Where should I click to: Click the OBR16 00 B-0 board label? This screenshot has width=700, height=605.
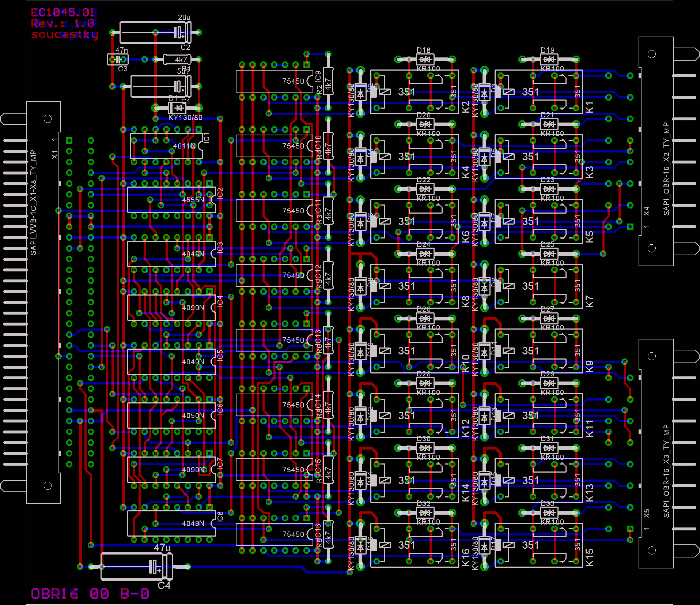tap(90, 593)
